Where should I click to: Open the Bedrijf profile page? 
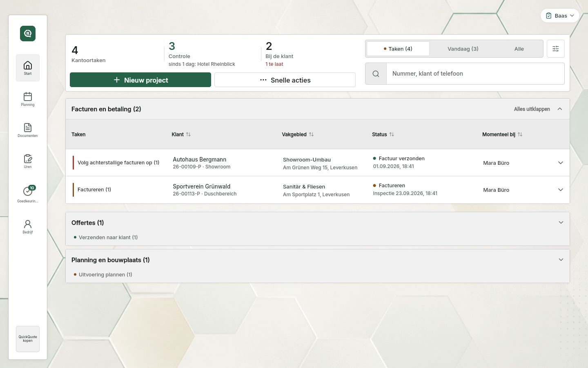pos(28,227)
